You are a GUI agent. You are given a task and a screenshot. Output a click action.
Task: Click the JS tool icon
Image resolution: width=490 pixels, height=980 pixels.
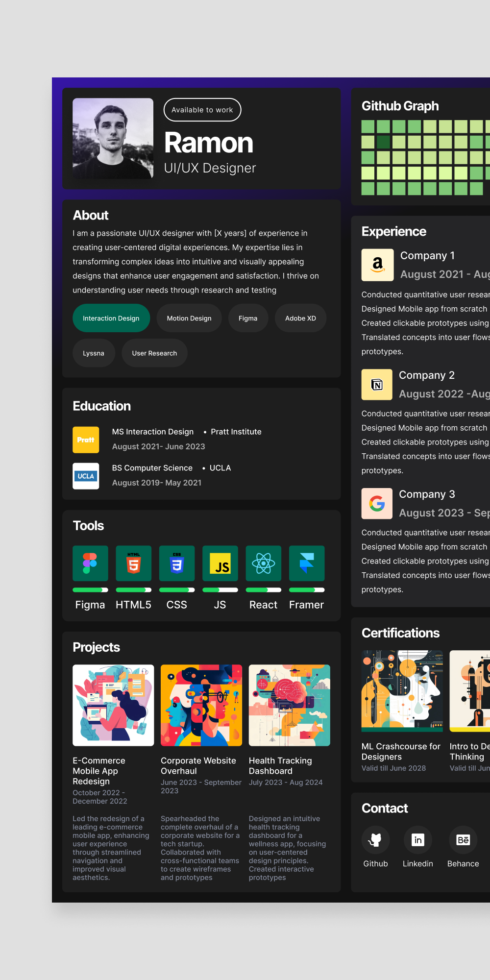tap(220, 563)
